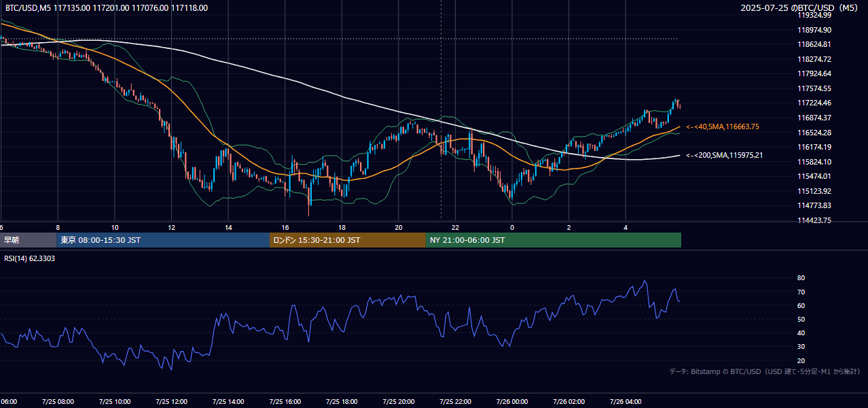Click hour label 18 under price chart
This screenshot has width=868, height=408.
point(342,227)
